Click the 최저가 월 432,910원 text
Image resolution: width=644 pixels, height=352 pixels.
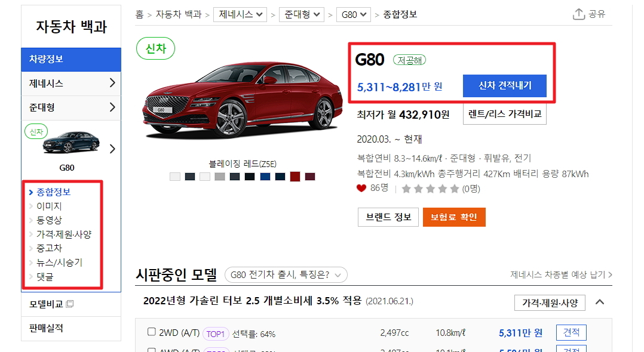pyautogui.click(x=403, y=115)
